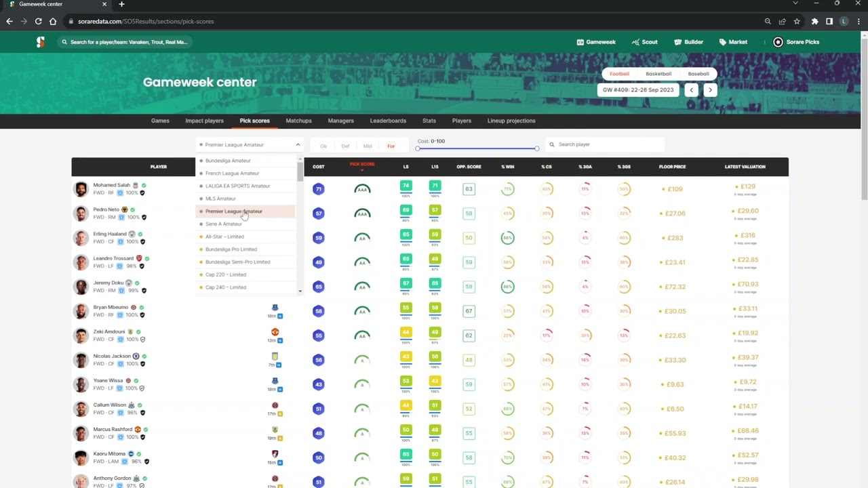This screenshot has width=868, height=488.
Task: Open the Market nav link
Action: [x=733, y=42]
